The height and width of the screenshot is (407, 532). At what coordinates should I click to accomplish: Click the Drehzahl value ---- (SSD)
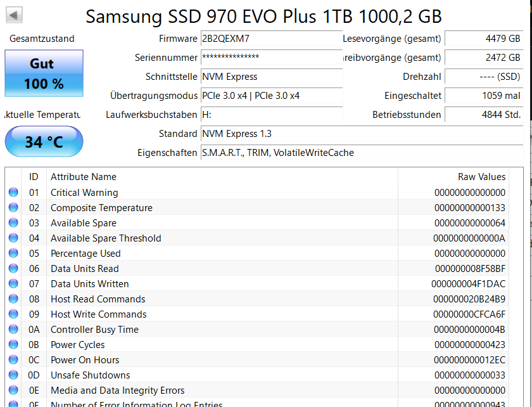click(x=484, y=77)
